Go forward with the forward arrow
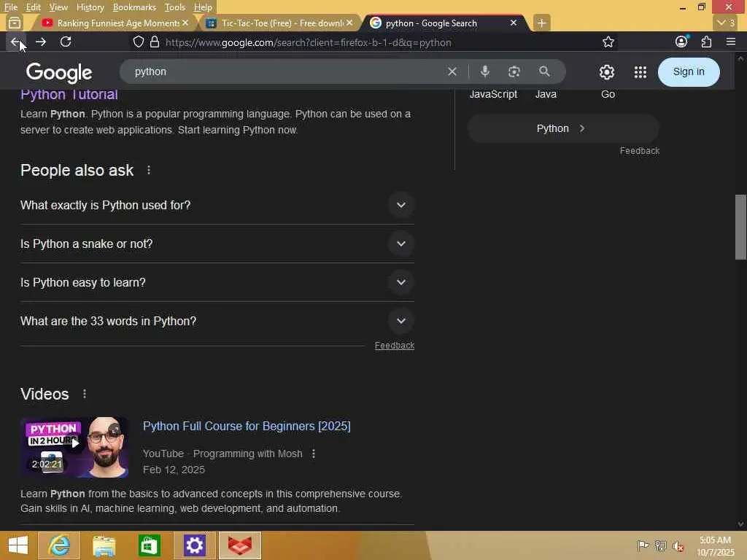 point(41,42)
